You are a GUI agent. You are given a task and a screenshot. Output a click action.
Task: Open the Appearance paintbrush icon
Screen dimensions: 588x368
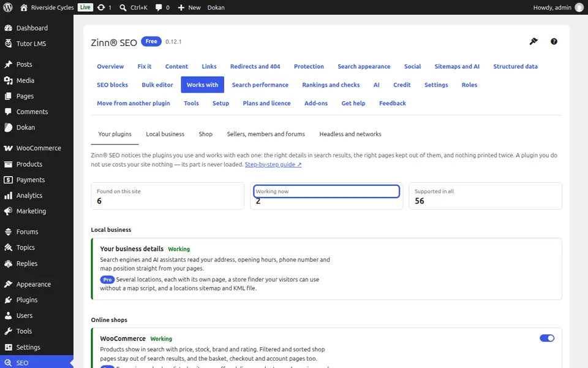(8, 284)
